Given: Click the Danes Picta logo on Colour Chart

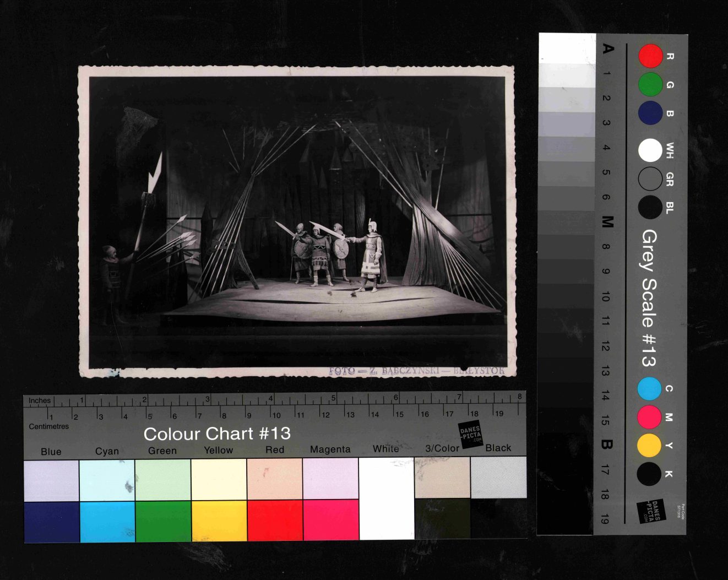Looking at the screenshot, I should click(470, 434).
